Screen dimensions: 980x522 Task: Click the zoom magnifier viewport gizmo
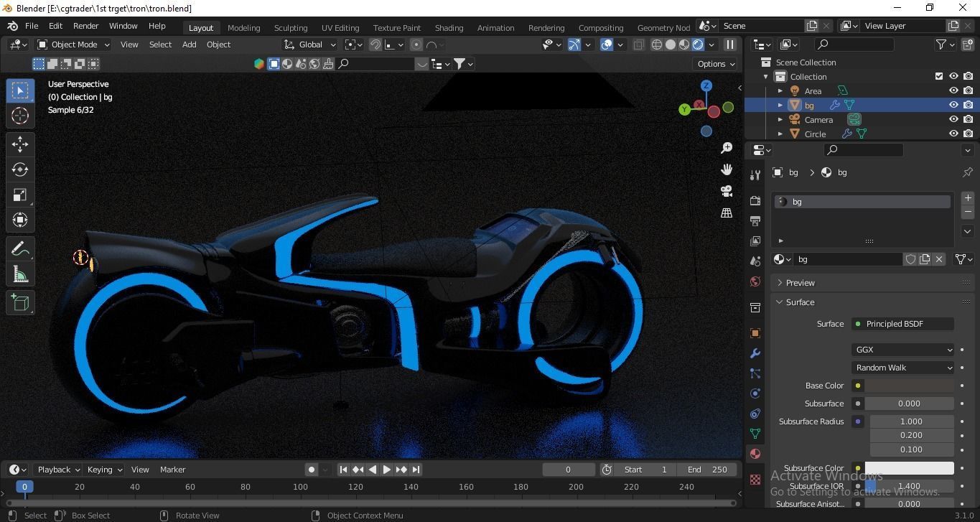point(727,148)
